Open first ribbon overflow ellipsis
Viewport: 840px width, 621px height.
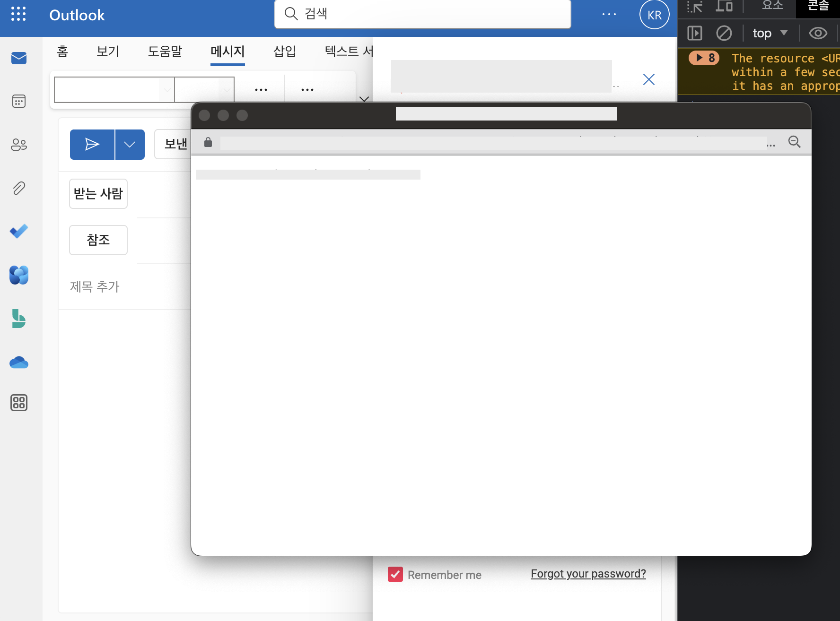[x=261, y=89]
